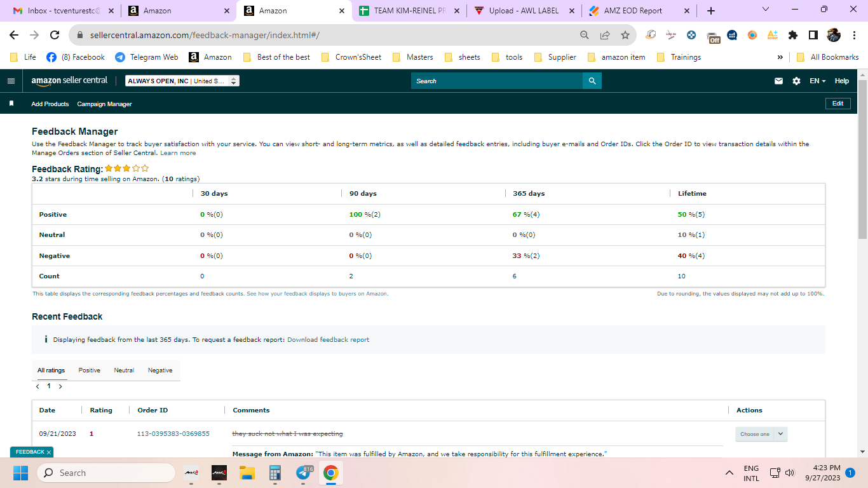This screenshot has width=868, height=488.
Task: Open the Add Products link
Action: click(50, 104)
